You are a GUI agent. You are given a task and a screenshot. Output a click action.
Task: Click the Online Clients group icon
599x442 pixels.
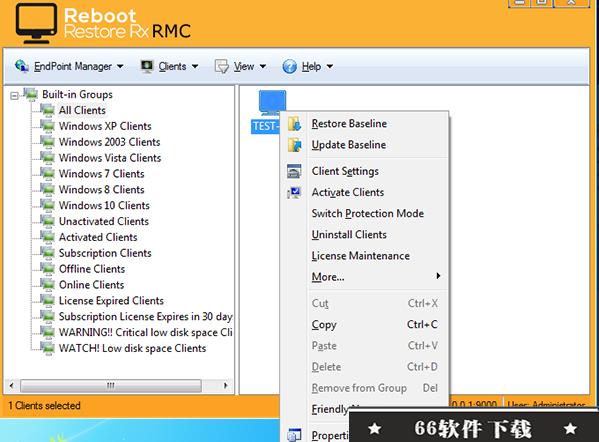point(48,285)
